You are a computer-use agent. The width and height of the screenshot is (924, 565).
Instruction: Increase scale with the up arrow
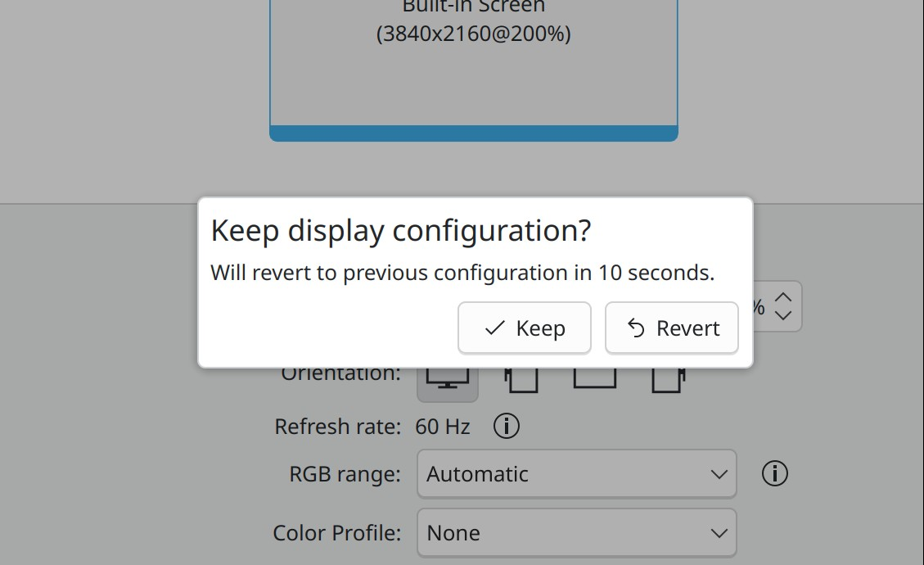point(783,298)
